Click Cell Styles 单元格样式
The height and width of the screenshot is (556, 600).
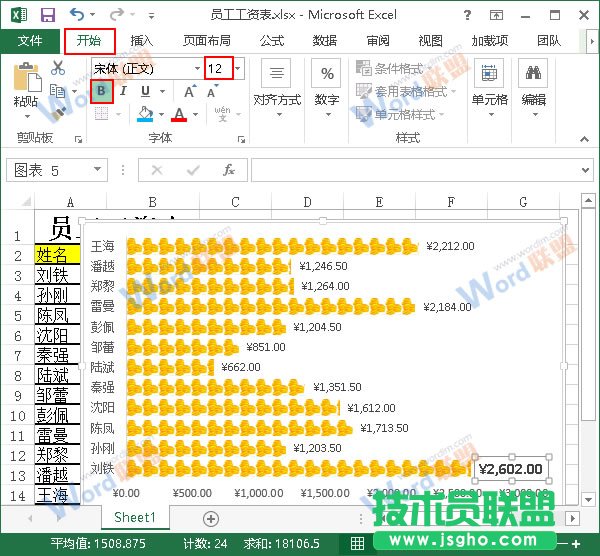tap(400, 114)
